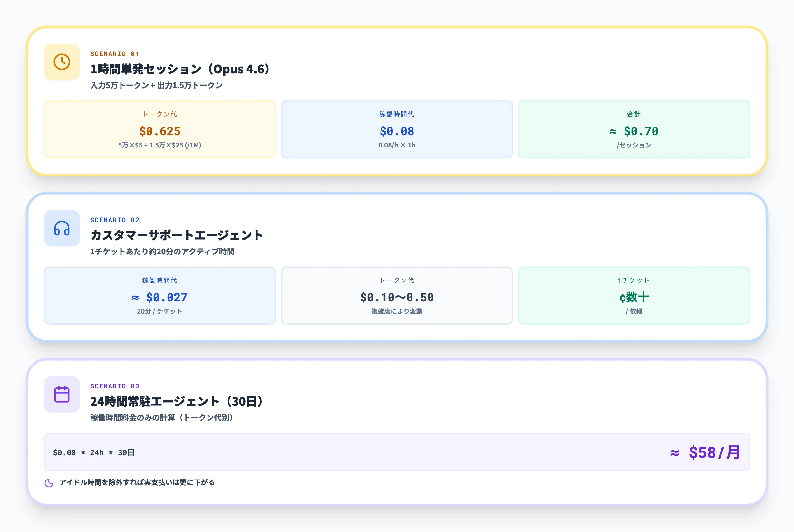Select the 合計 ≈ $0.70 card
The width and height of the screenshot is (794, 532).
click(634, 129)
